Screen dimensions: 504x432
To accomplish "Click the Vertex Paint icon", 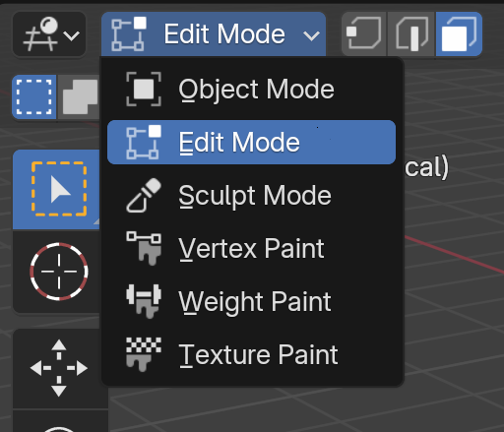I will point(144,248).
